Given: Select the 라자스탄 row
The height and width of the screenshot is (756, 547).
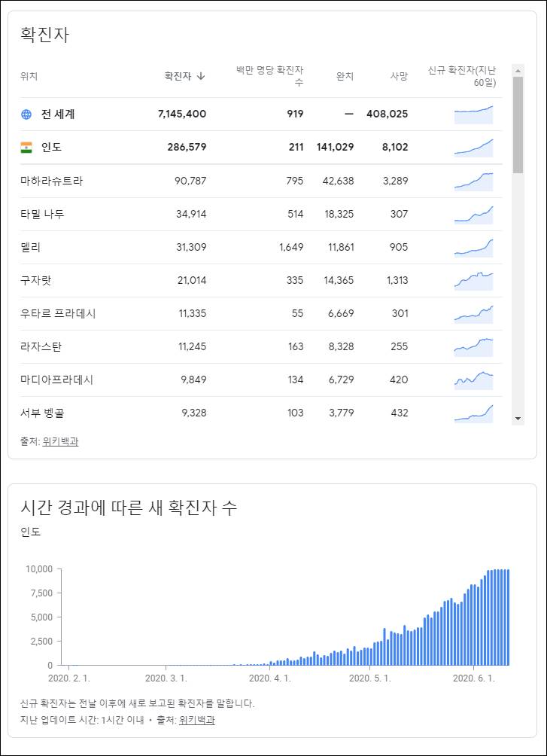Looking at the screenshot, I should 261,346.
